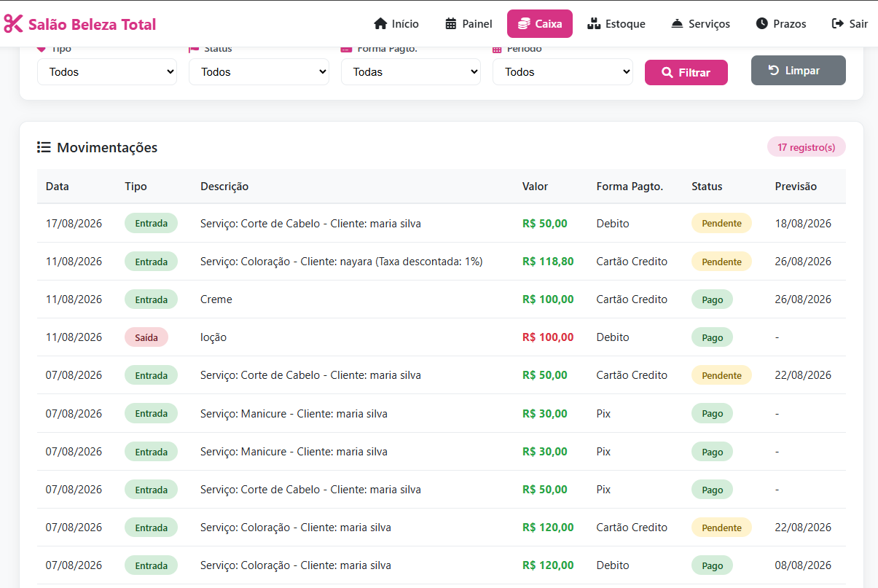Open Painel using its calendar icon

[x=451, y=24]
